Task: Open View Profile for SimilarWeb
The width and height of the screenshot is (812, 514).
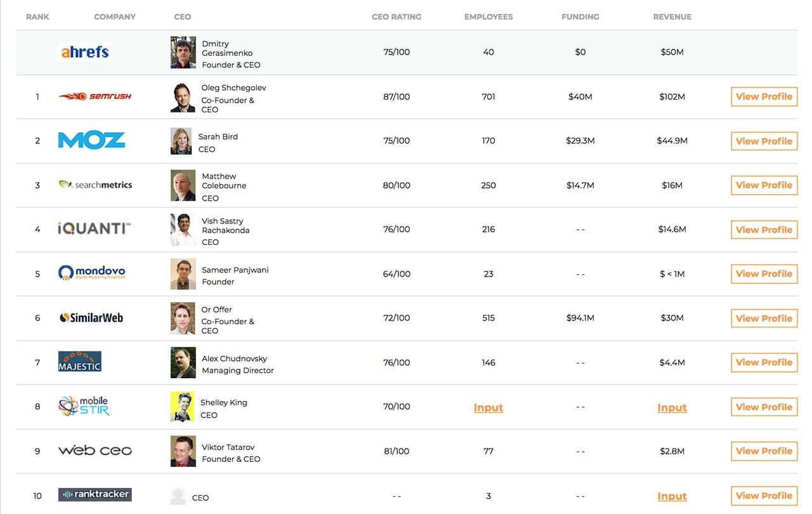Action: click(x=764, y=319)
